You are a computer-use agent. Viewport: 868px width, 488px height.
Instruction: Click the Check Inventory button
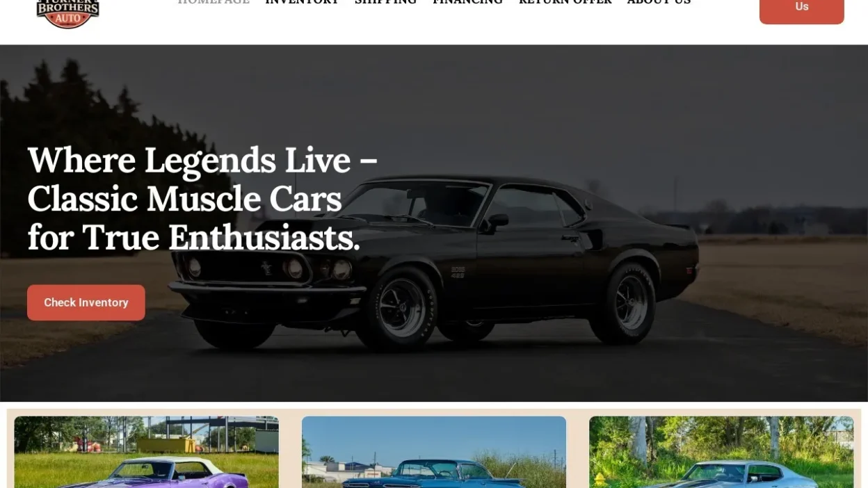click(x=86, y=302)
